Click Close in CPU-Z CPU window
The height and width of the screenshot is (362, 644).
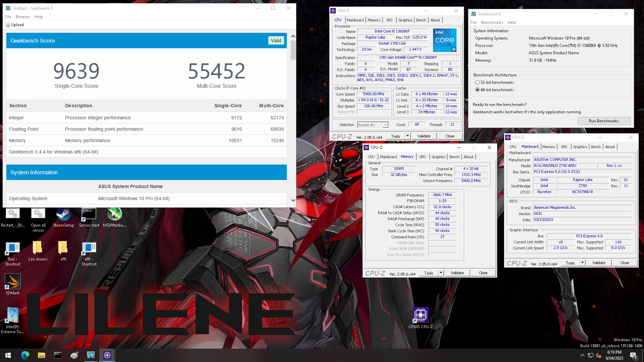coord(450,136)
